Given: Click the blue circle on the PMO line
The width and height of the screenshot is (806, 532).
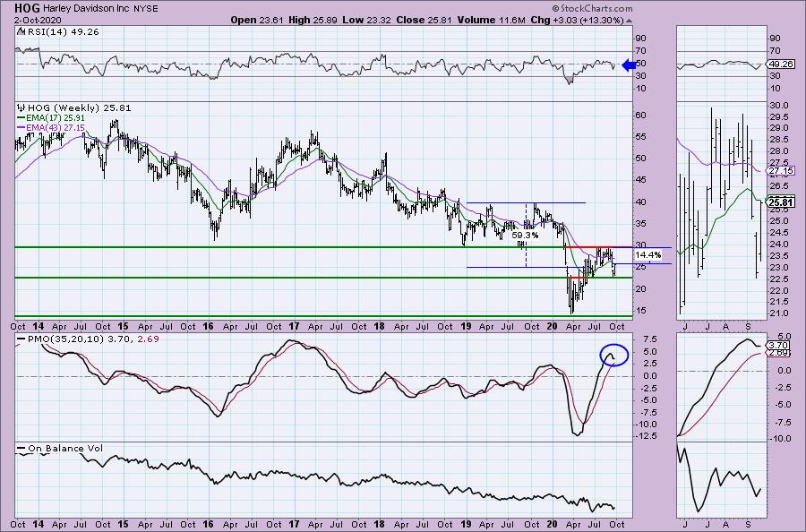Looking at the screenshot, I should pyautogui.click(x=613, y=356).
